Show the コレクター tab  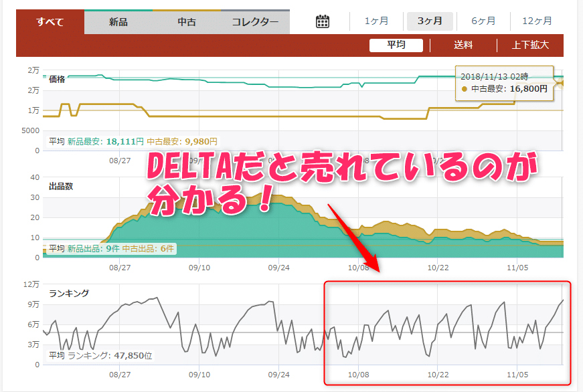255,22
